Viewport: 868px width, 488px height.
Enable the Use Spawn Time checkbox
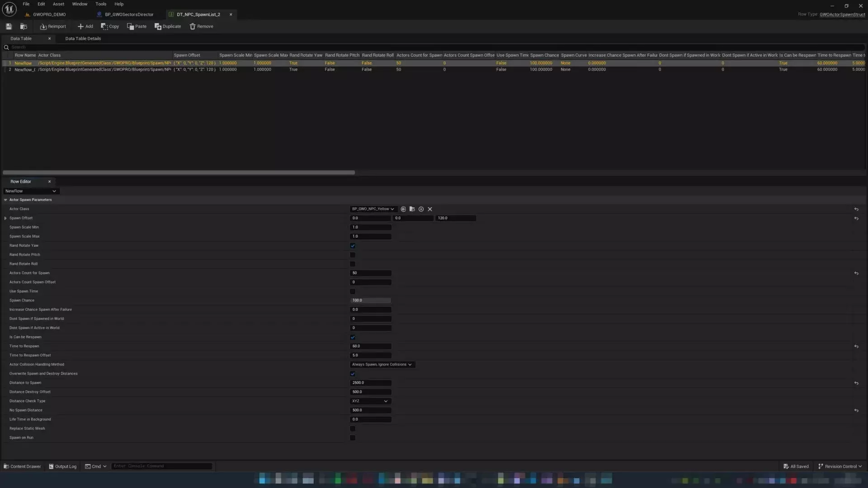[353, 291]
